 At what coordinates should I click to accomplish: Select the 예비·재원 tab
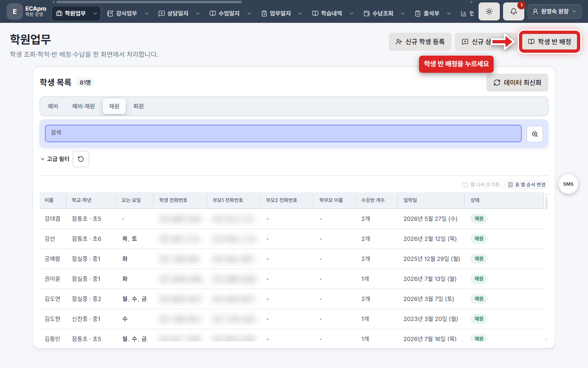[x=84, y=106]
